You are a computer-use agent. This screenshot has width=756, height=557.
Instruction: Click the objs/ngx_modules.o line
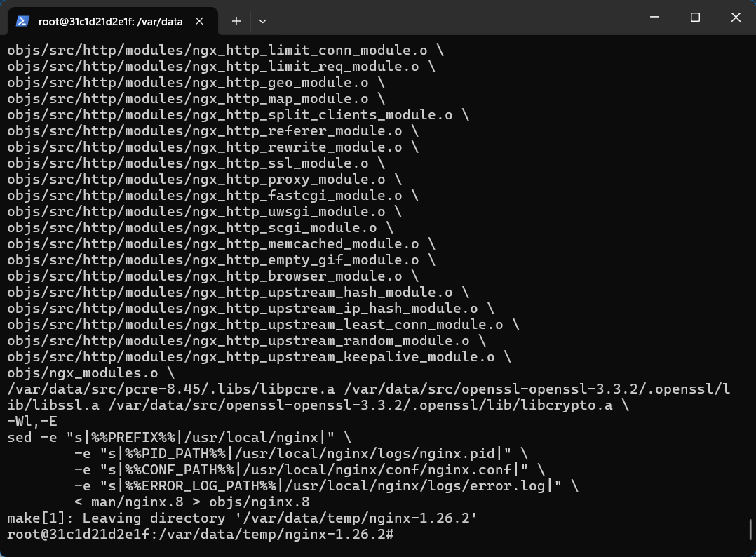pos(90,373)
